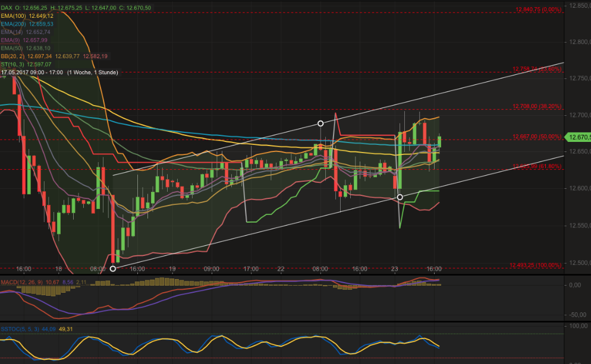Click Fibonacci level 12.758,74 (23.60%)
Viewport: 591px width, 364px height.
click(537, 69)
